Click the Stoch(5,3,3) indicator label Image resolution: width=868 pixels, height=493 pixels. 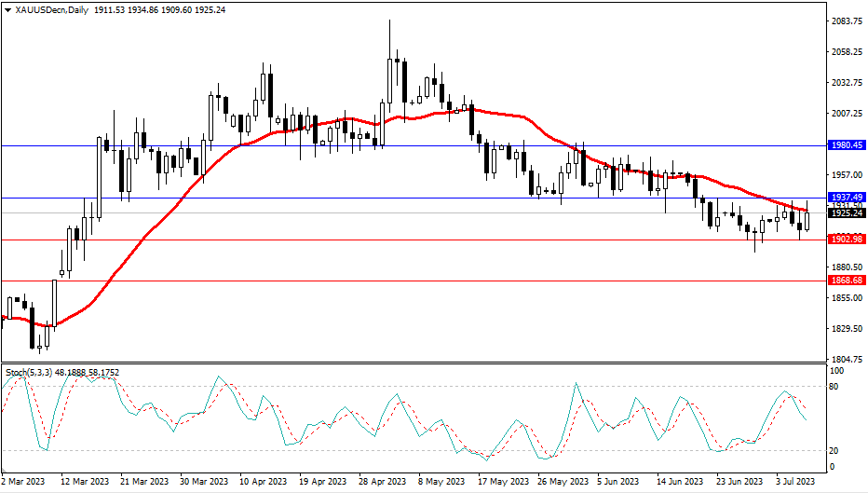click(x=29, y=373)
